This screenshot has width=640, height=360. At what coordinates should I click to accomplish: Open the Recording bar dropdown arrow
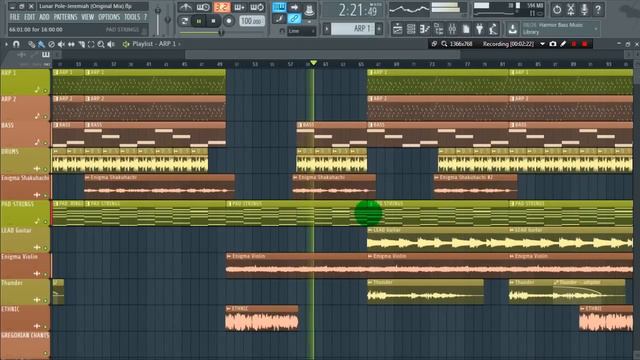542,44
